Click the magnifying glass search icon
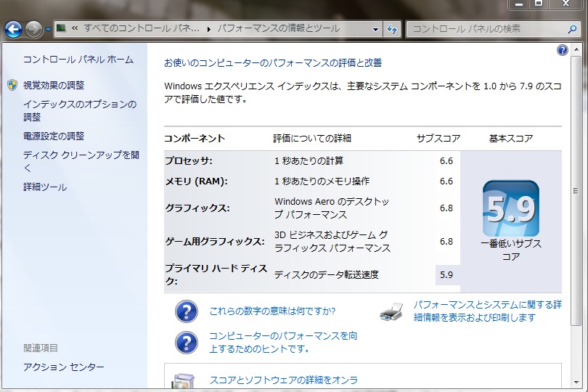Screen dimensions: 588x392 [572, 29]
